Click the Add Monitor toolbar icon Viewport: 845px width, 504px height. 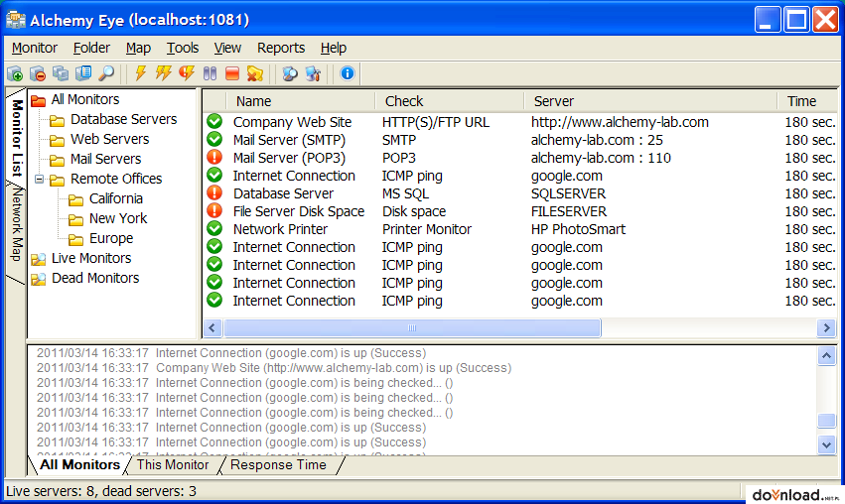[15, 73]
